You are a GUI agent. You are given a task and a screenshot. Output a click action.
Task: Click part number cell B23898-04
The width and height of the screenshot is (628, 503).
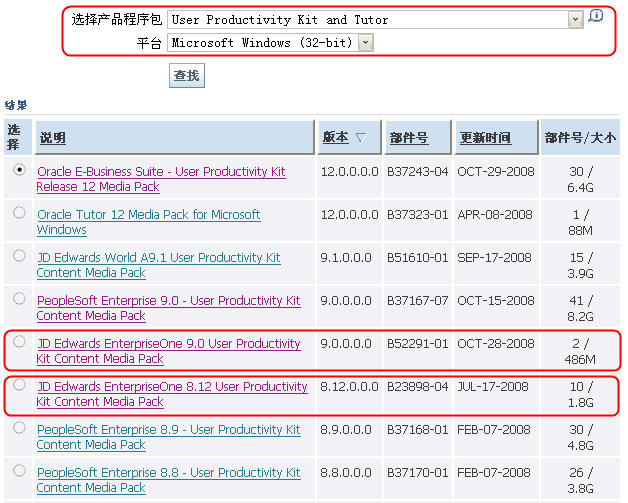pyautogui.click(x=417, y=387)
